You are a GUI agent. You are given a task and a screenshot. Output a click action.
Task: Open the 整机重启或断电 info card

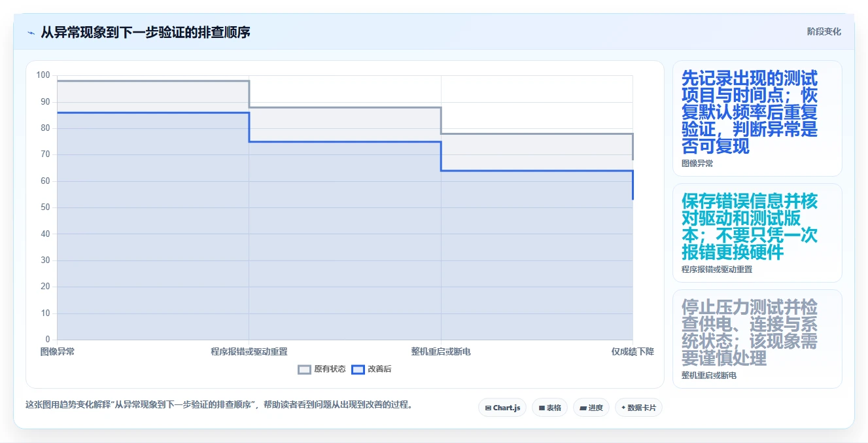[x=757, y=339]
